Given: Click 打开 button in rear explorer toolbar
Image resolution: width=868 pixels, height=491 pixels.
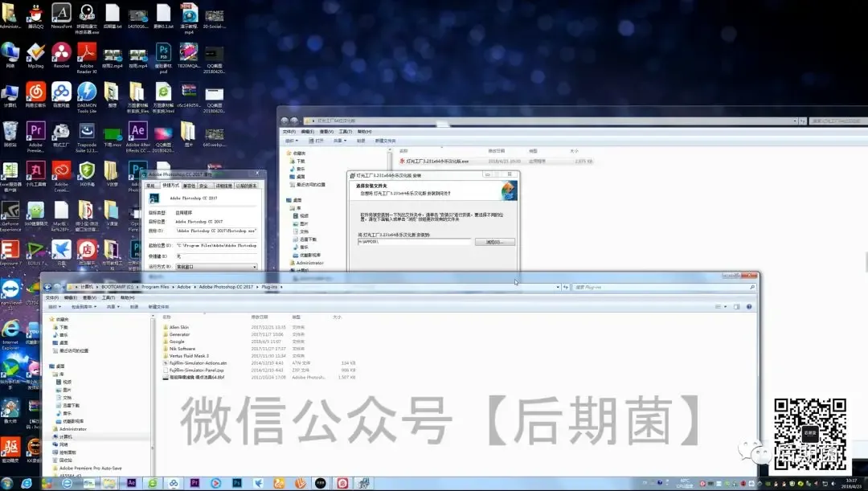Looking at the screenshot, I should point(316,141).
